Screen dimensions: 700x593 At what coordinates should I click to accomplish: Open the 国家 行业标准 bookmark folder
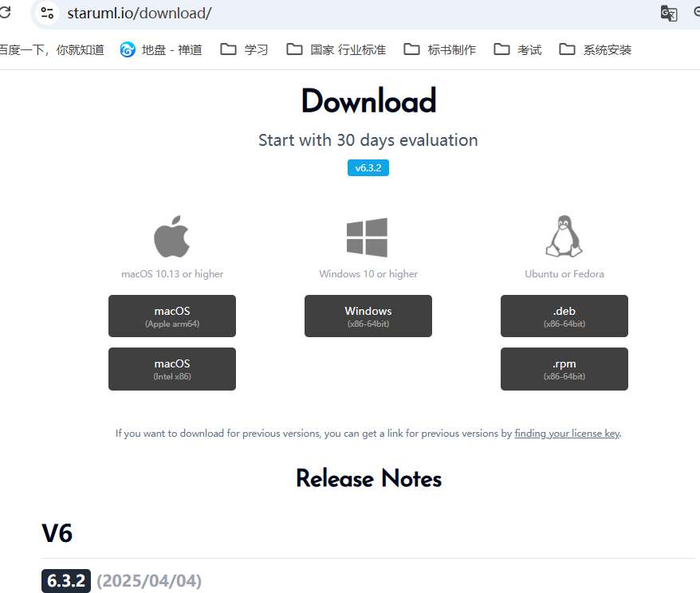point(336,49)
